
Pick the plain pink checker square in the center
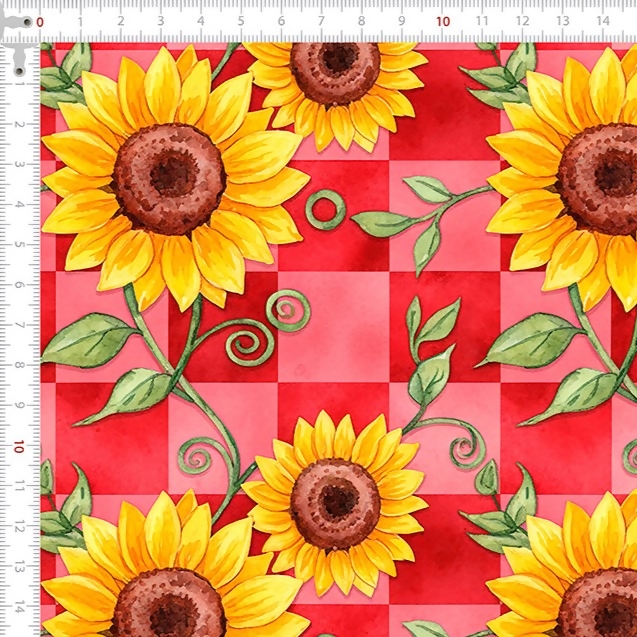[x=333, y=325]
